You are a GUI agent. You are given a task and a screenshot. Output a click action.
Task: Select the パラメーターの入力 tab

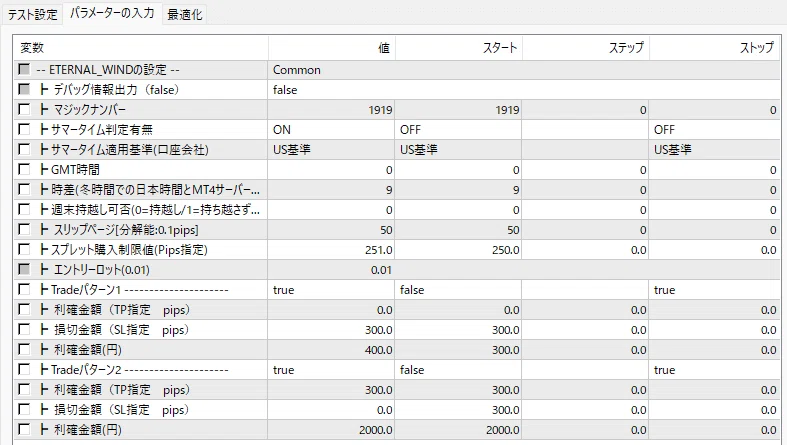point(112,13)
